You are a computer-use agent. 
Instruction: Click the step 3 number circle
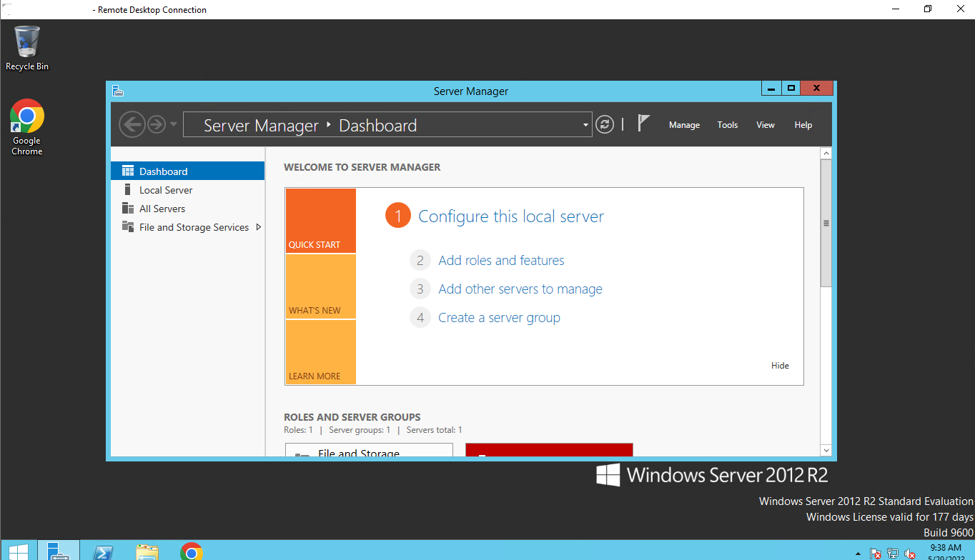pos(420,289)
